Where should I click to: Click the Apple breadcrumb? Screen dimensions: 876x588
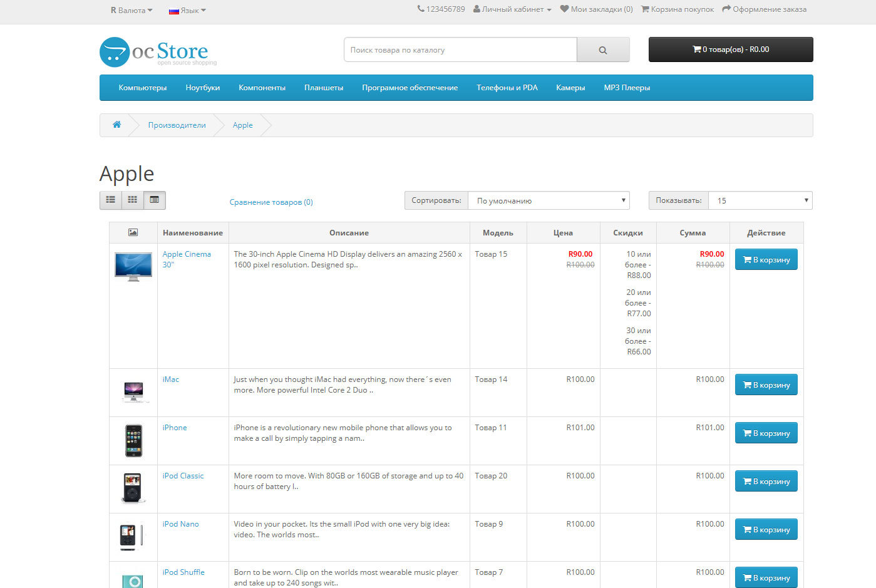pos(243,125)
